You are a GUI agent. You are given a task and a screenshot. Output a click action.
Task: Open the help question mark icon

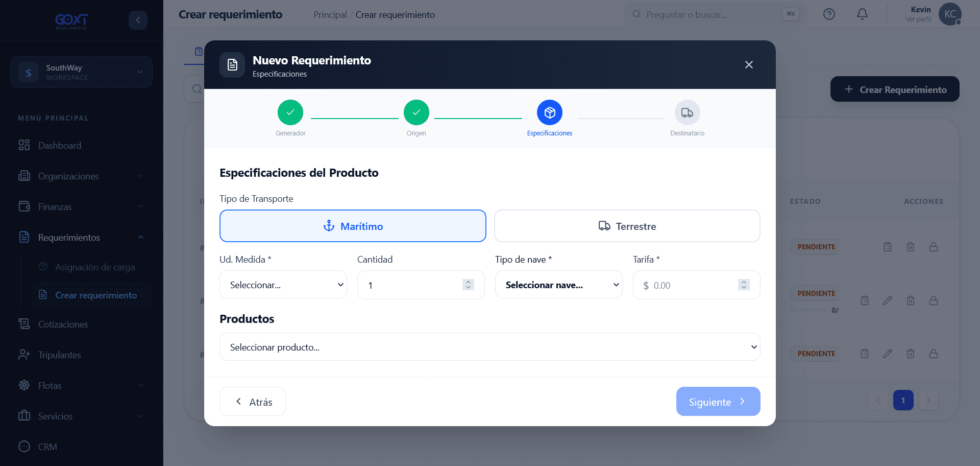point(829,14)
